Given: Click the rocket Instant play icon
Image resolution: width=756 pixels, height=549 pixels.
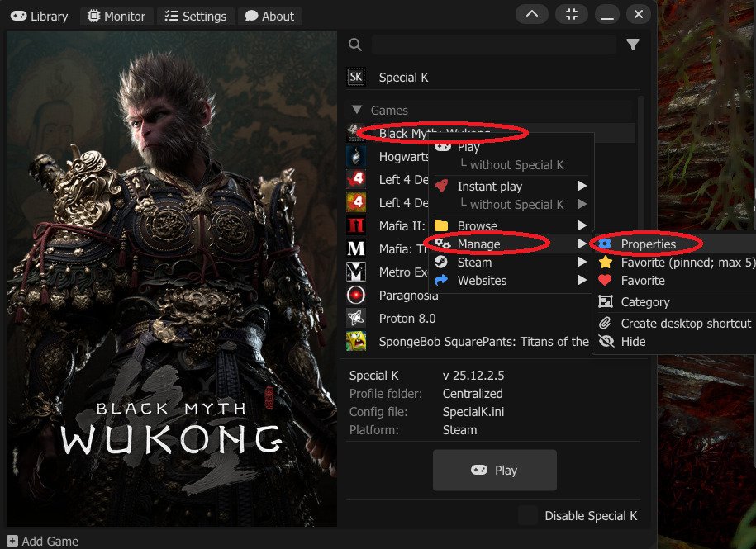Looking at the screenshot, I should point(441,186).
